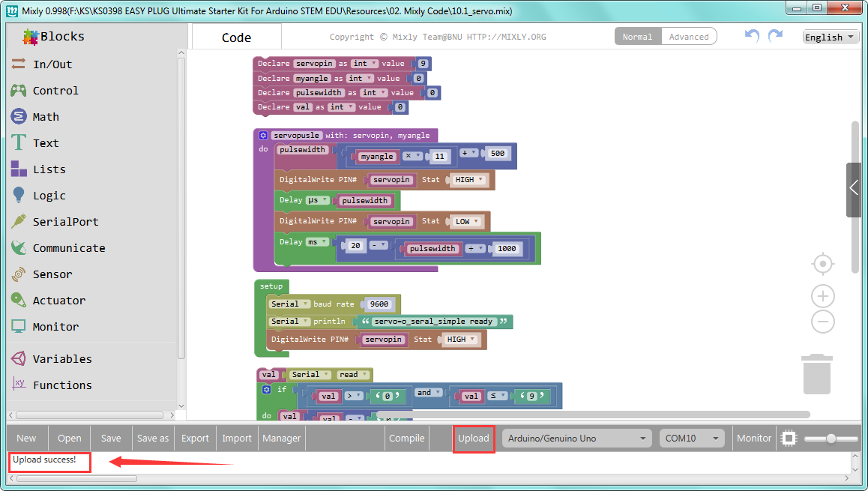Switch to Advanced mode
Screen dimensions: 868x491
[689, 37]
